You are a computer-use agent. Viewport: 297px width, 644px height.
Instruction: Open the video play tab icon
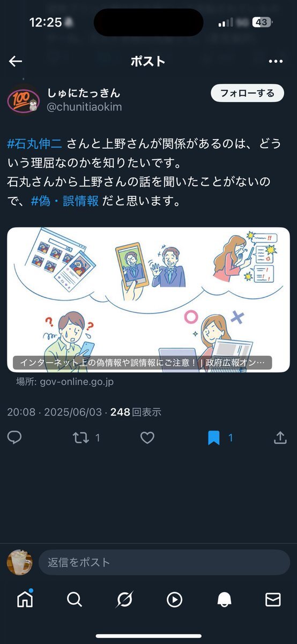[174, 599]
